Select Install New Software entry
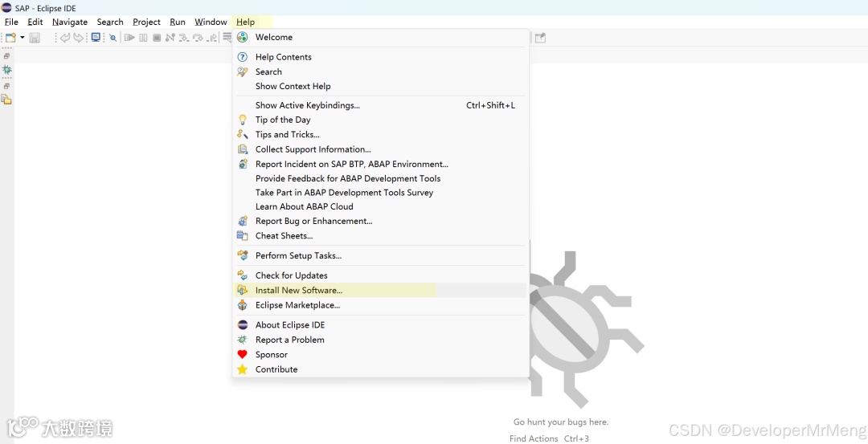The image size is (868, 444). pyautogui.click(x=381, y=291)
